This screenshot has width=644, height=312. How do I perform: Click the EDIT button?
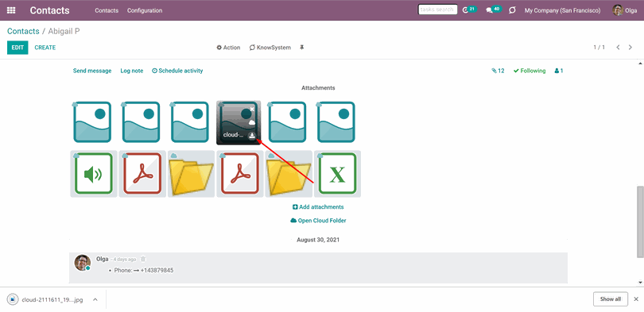point(17,48)
